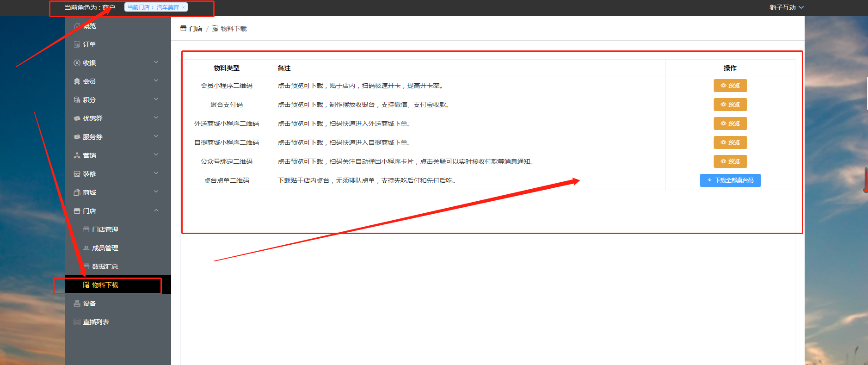Open the 订单 menu item
The height and width of the screenshot is (365, 868).
click(118, 44)
